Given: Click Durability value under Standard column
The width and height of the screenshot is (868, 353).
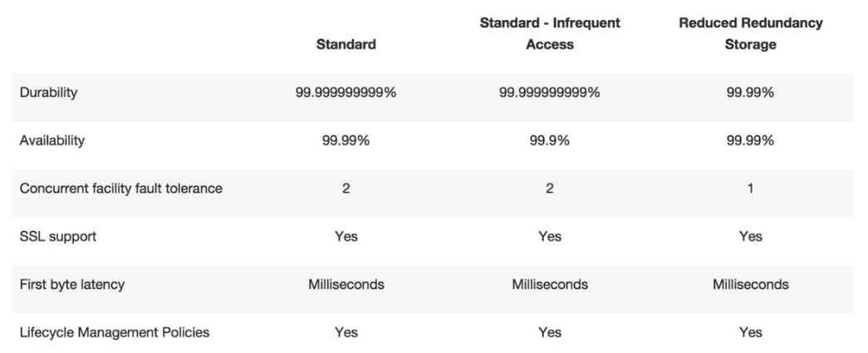Looking at the screenshot, I should point(346,92).
